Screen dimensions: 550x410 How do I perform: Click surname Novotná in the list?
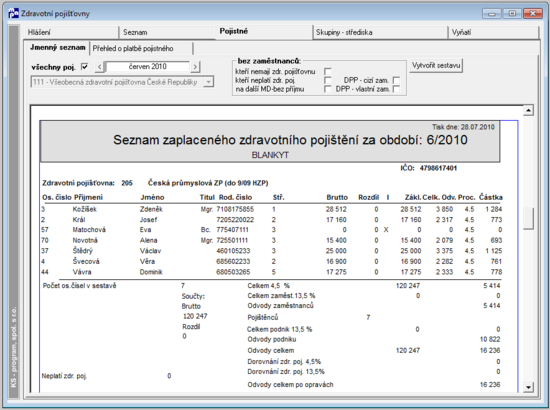(85, 240)
